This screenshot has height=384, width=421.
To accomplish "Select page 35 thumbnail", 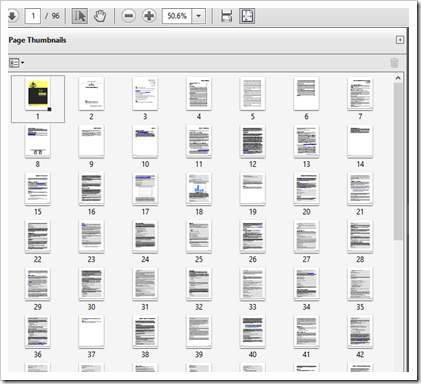I will (360, 285).
